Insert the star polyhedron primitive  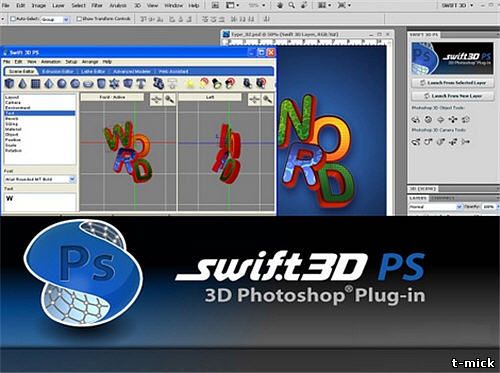114,84
